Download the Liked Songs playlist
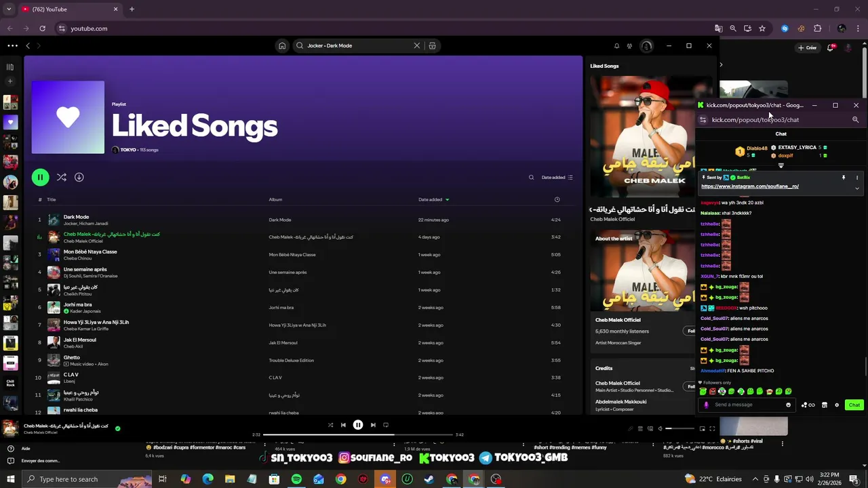The width and height of the screenshot is (868, 488). click(x=79, y=177)
